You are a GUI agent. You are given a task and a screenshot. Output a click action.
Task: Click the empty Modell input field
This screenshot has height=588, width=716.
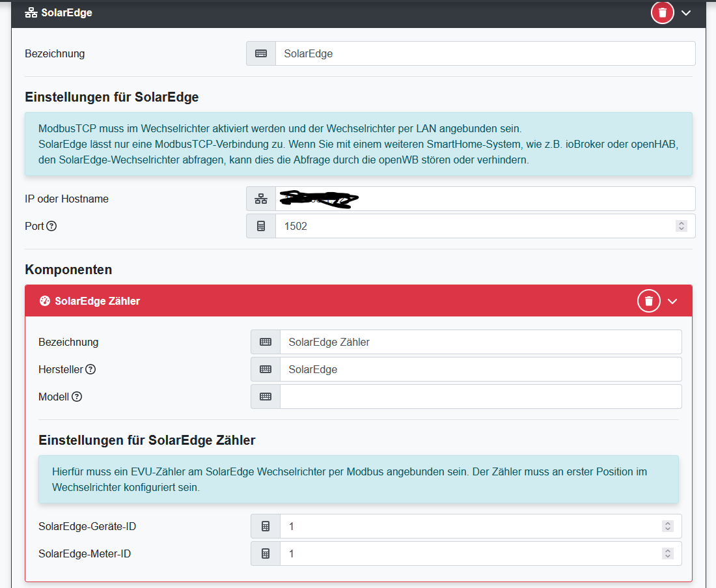click(x=480, y=397)
